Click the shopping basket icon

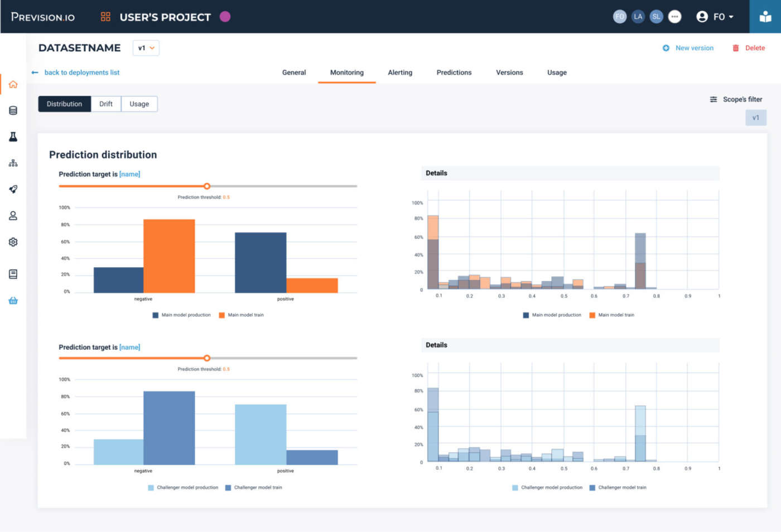coord(13,301)
